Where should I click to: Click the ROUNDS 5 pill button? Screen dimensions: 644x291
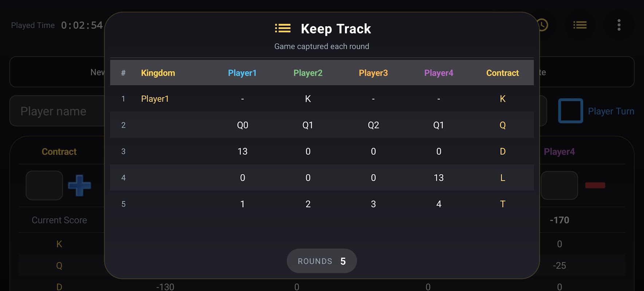322,261
